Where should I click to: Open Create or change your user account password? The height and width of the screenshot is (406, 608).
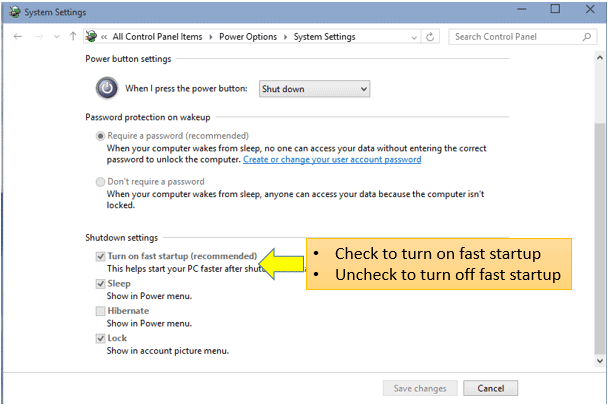[x=332, y=159]
